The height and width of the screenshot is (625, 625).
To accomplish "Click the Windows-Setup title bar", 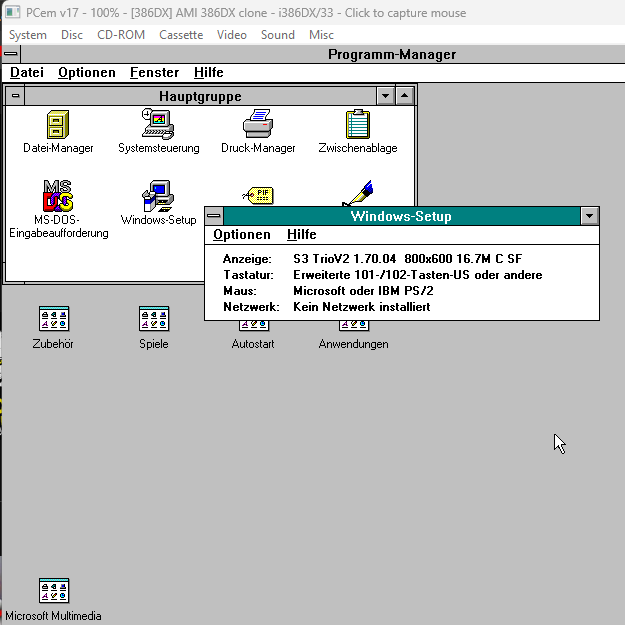I will (402, 216).
